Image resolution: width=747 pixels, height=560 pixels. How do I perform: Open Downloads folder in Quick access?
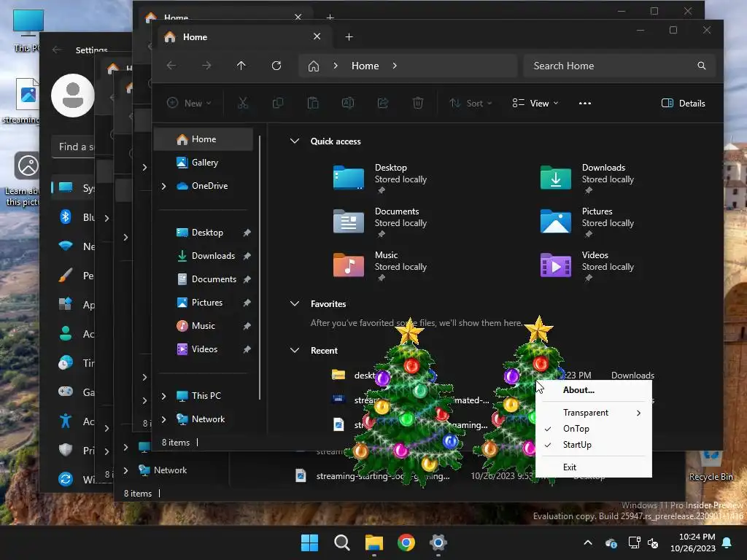tap(587, 178)
